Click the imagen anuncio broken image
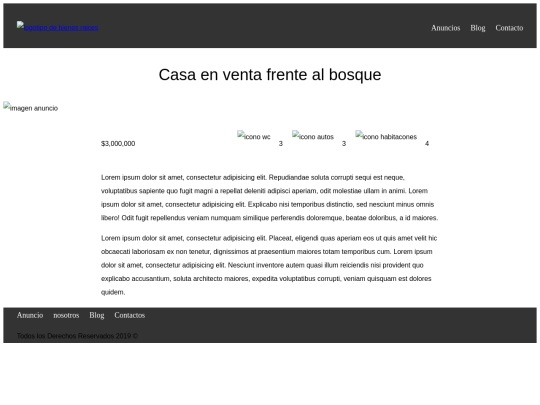The image size is (540, 405). (31, 107)
